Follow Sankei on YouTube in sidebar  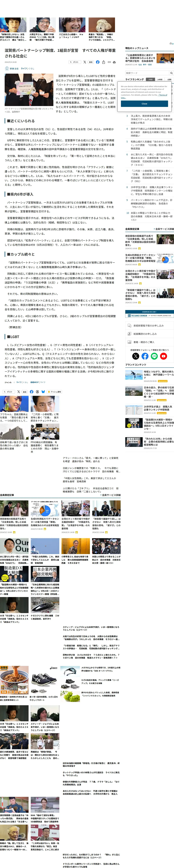coord(164,356)
